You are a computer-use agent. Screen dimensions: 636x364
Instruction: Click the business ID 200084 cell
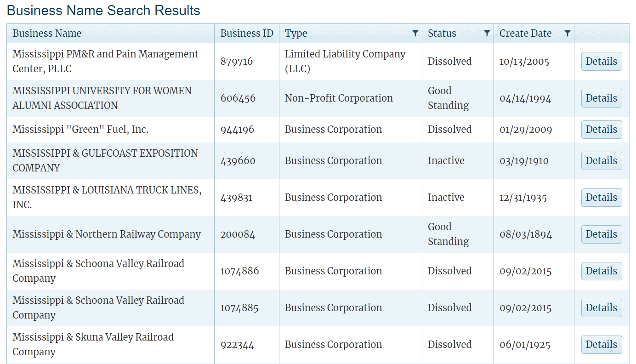(238, 234)
